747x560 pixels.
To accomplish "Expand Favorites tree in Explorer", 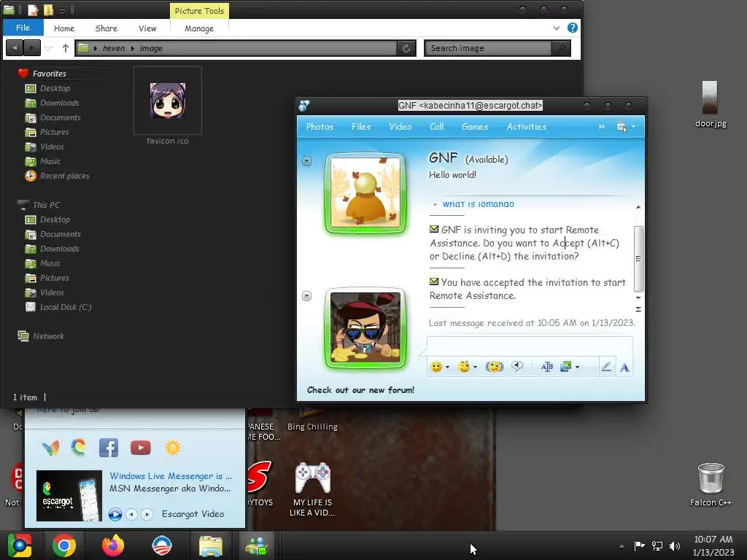I will click(x=49, y=74).
